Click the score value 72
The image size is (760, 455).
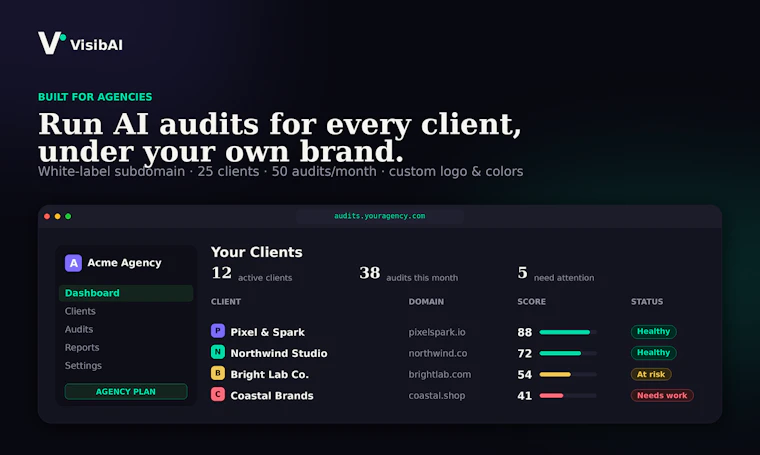pos(524,353)
